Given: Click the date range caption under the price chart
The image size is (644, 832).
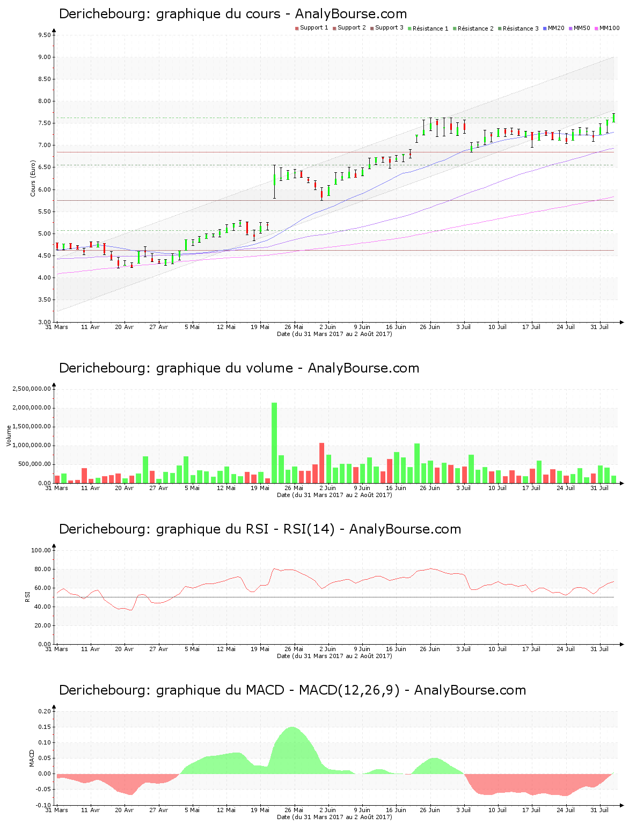Looking at the screenshot, I should coord(334,334).
